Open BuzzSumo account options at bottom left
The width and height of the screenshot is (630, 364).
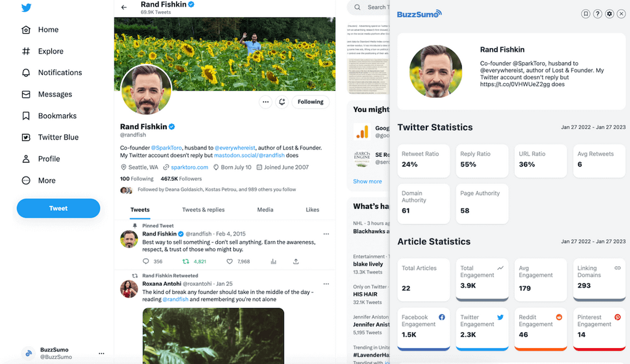click(x=101, y=354)
